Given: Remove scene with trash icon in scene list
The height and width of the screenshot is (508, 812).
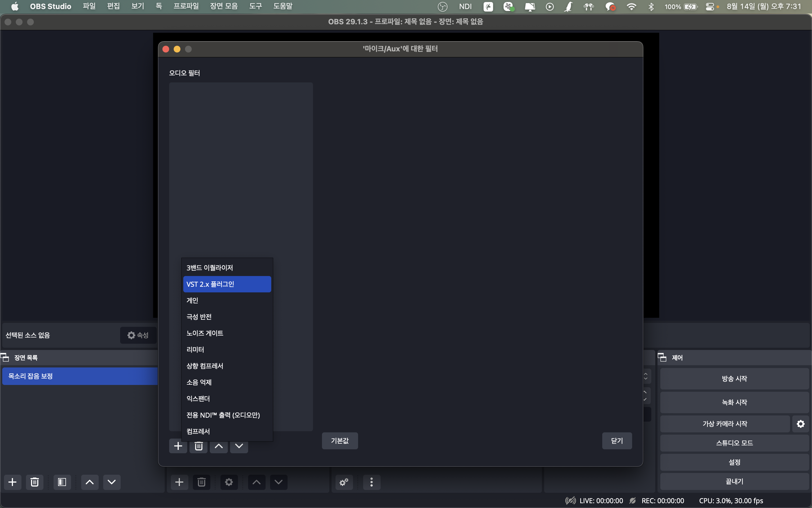Looking at the screenshot, I should coord(35,482).
